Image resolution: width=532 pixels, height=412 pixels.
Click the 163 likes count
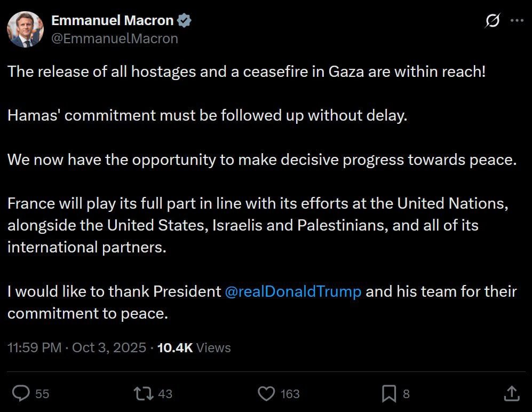pyautogui.click(x=290, y=394)
